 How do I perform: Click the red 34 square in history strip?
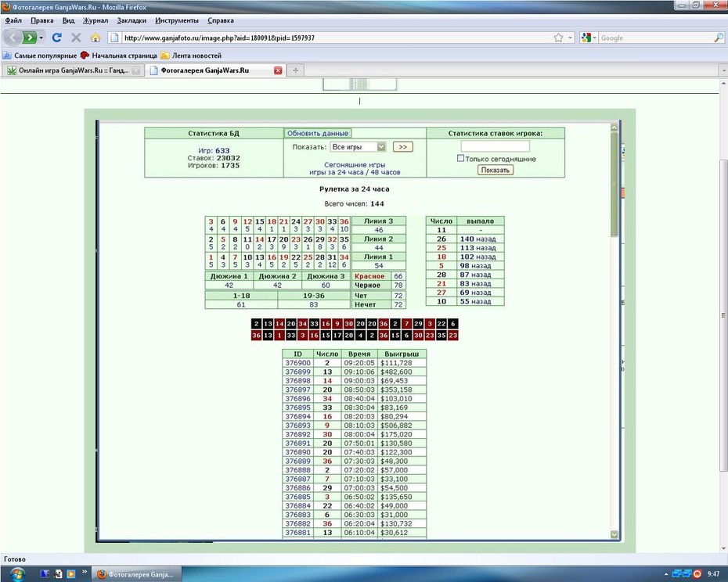tap(302, 324)
